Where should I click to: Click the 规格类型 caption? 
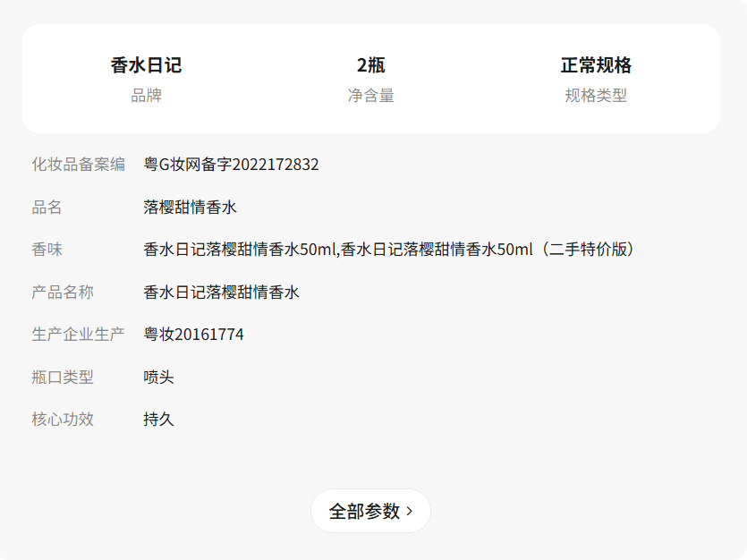[x=596, y=96]
